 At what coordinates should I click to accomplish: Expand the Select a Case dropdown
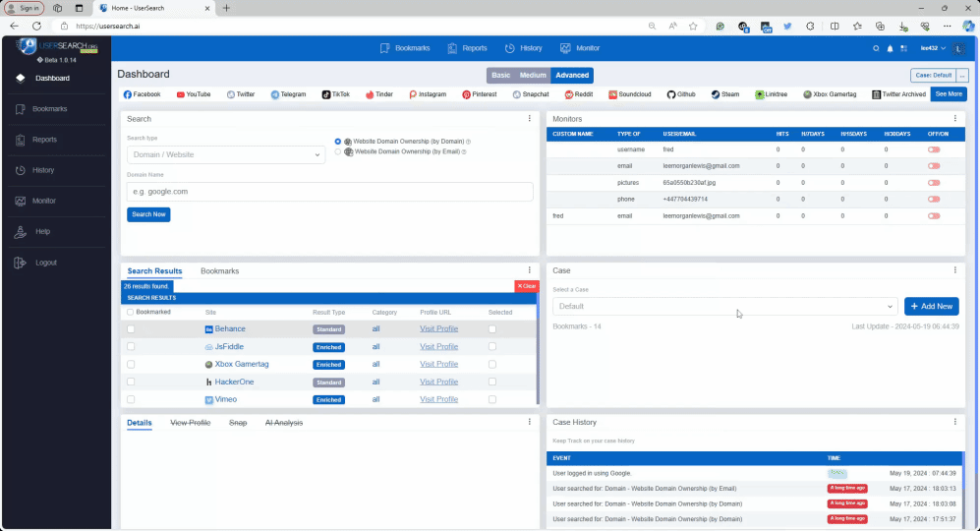(724, 306)
